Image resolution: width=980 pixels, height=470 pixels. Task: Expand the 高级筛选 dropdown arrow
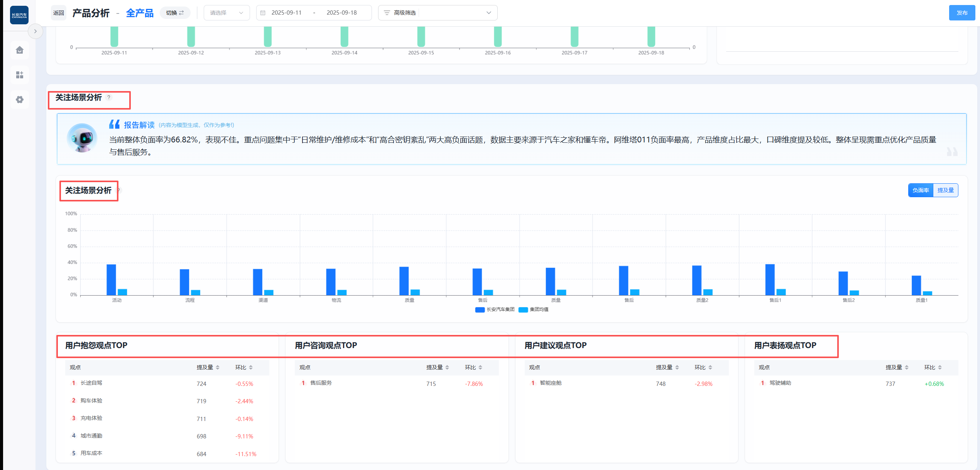(x=489, y=13)
